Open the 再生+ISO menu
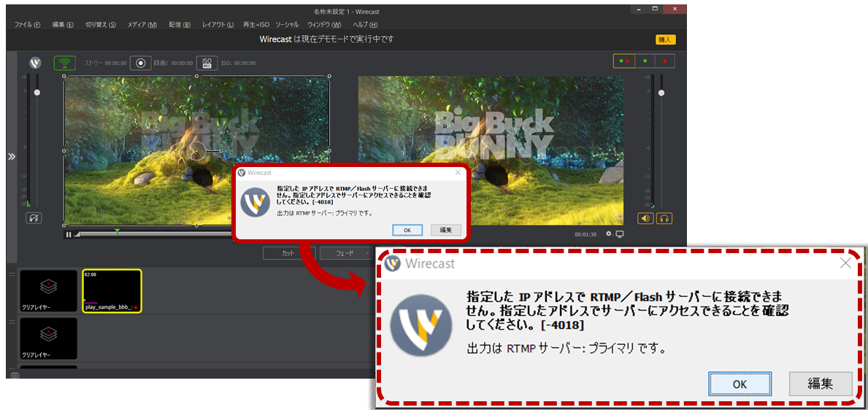Viewport: 868px width, 410px height. [x=256, y=25]
